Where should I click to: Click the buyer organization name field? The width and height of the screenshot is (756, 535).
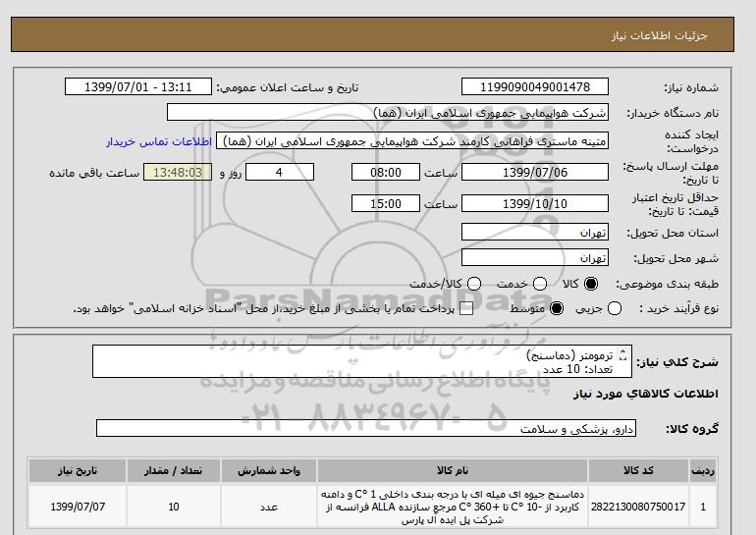387,112
